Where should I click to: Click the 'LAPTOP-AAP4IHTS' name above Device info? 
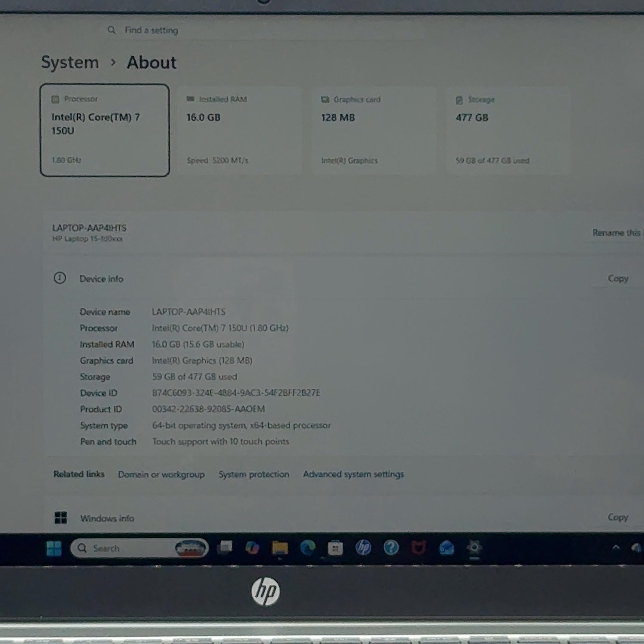(x=89, y=228)
